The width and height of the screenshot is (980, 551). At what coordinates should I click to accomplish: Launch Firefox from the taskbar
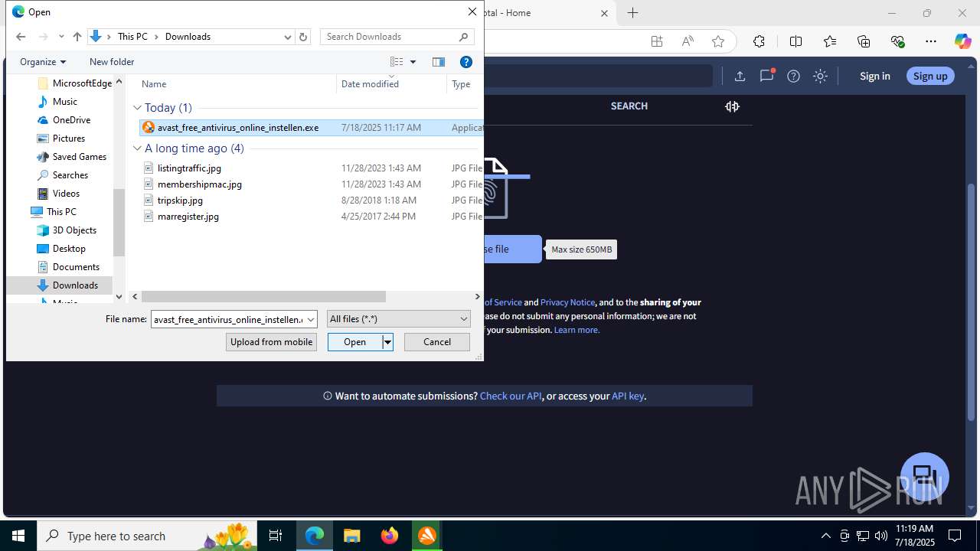[389, 536]
